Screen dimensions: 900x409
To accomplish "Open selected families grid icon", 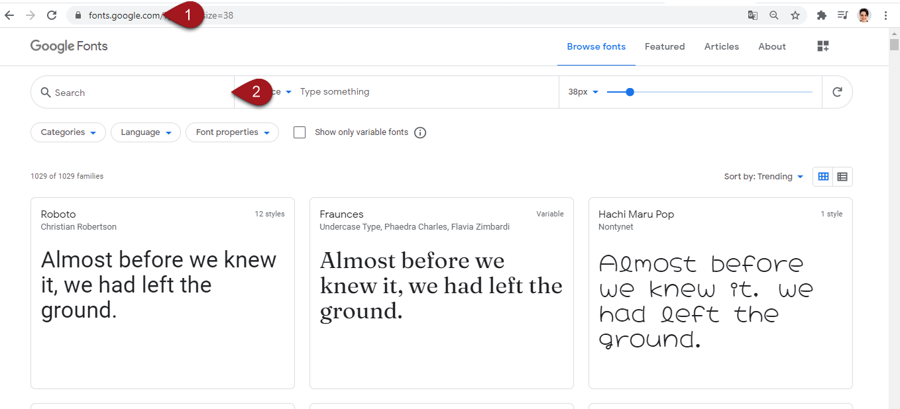I will pyautogui.click(x=823, y=46).
